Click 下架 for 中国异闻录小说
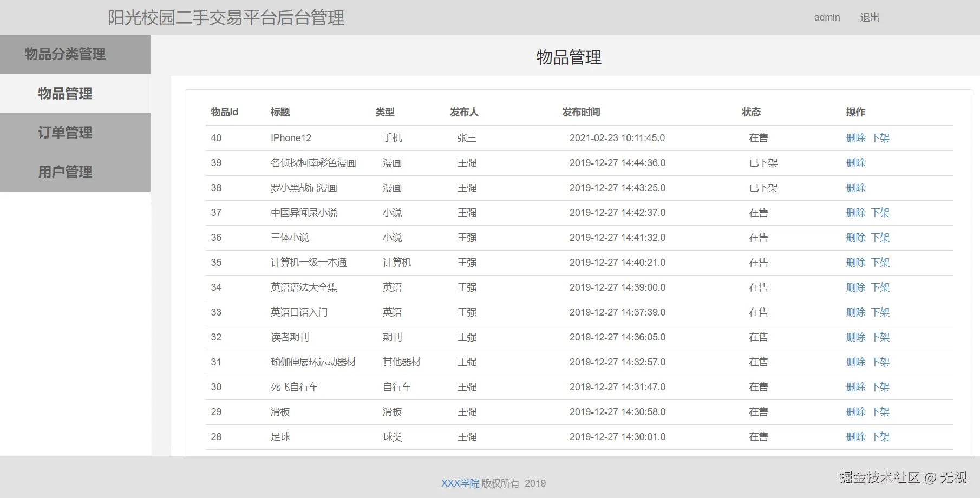This screenshot has width=980, height=498. [880, 213]
